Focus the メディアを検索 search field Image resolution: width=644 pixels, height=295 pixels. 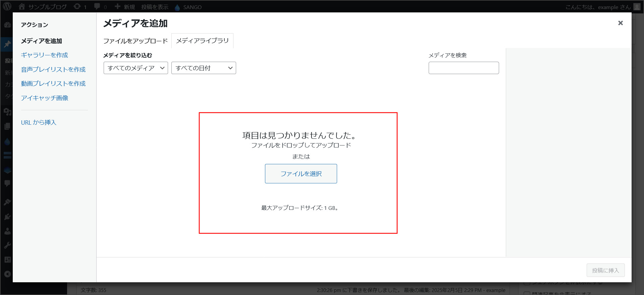pyautogui.click(x=464, y=68)
